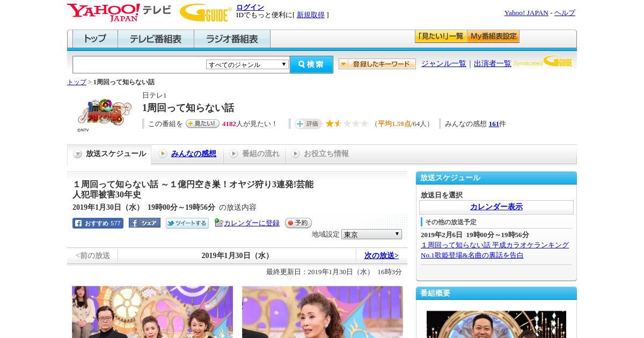
Task: Click the Yahoo! Japan TV logo
Action: click(x=119, y=12)
